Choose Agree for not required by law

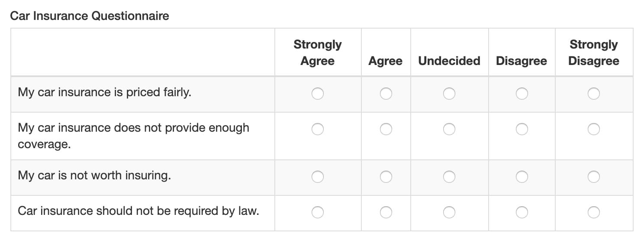(386, 212)
